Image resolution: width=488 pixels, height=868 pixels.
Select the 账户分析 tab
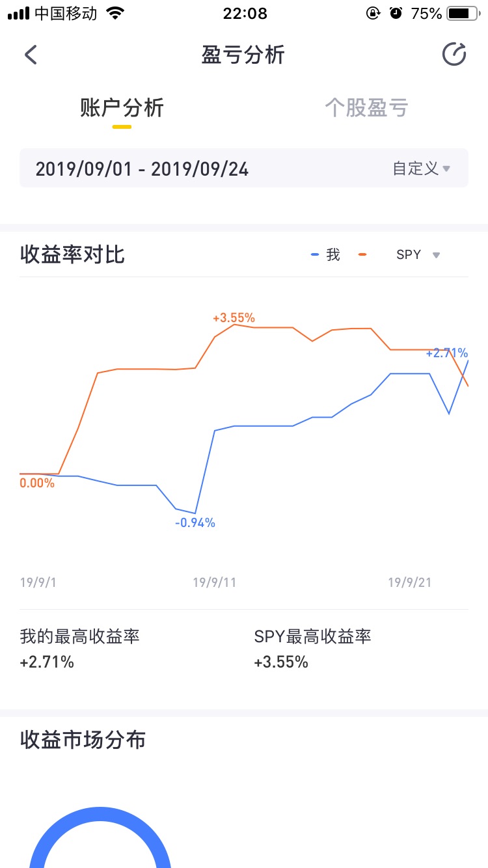point(122,108)
